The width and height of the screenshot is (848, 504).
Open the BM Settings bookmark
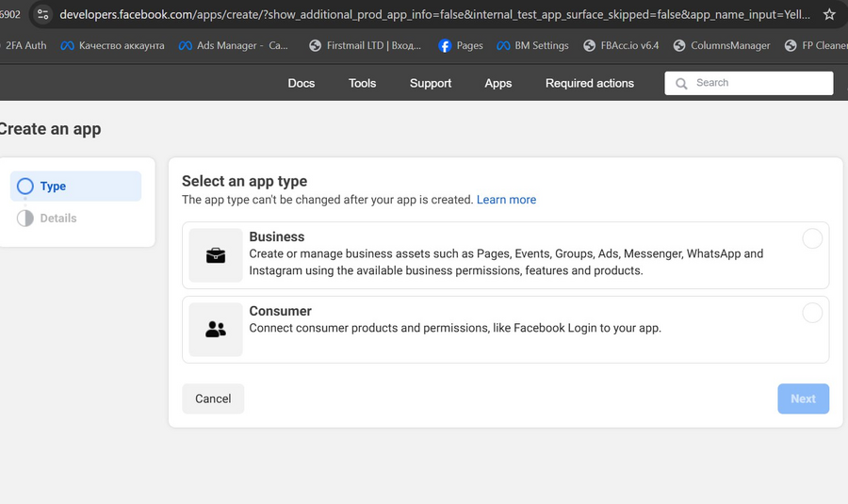(x=532, y=46)
